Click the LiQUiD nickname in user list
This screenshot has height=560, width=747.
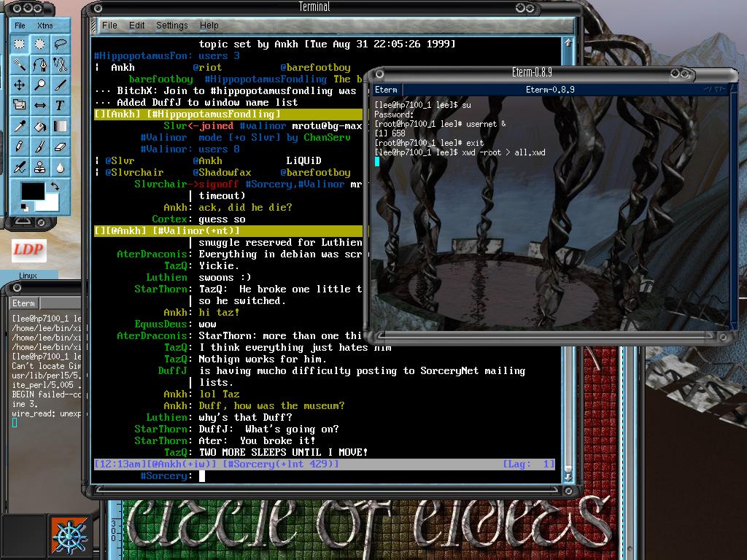tap(303, 161)
